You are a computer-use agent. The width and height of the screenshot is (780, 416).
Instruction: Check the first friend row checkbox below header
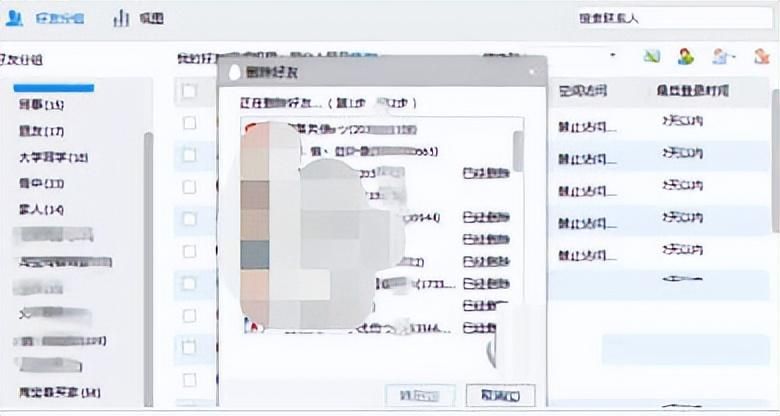click(189, 123)
